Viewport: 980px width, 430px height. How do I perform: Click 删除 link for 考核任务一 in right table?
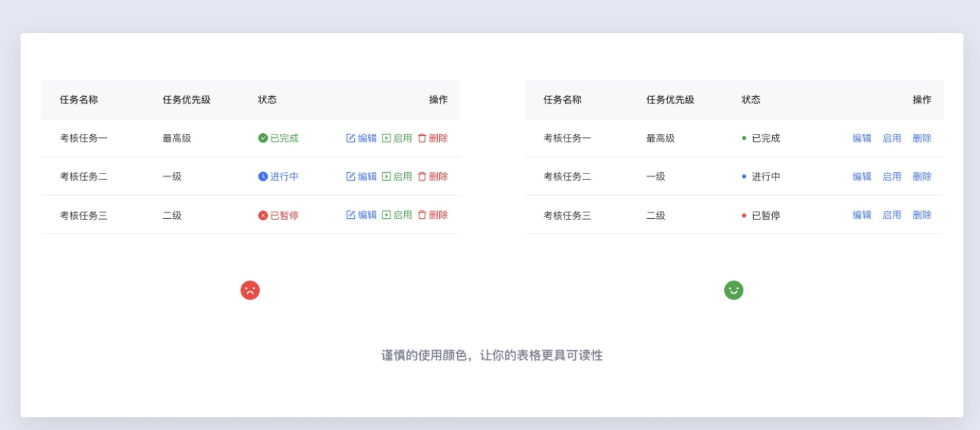(x=922, y=138)
